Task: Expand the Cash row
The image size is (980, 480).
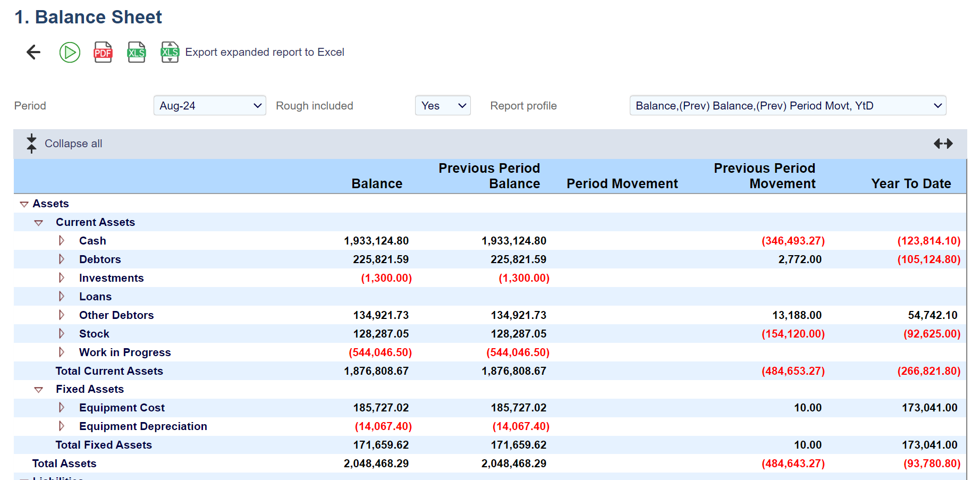Action: (62, 241)
